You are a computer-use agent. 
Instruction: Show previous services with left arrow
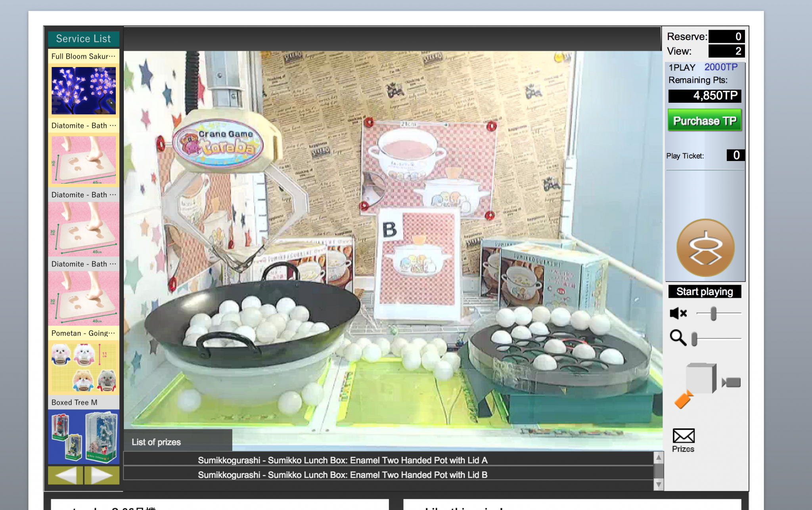point(65,475)
